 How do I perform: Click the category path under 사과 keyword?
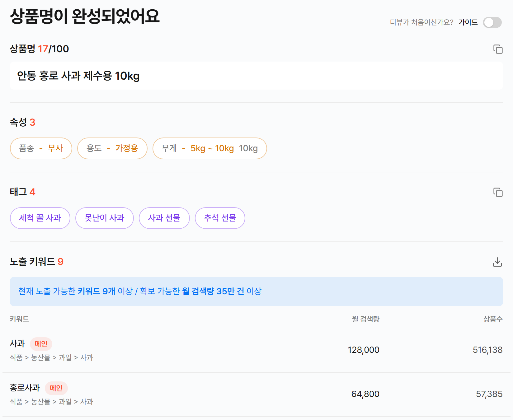(x=51, y=358)
